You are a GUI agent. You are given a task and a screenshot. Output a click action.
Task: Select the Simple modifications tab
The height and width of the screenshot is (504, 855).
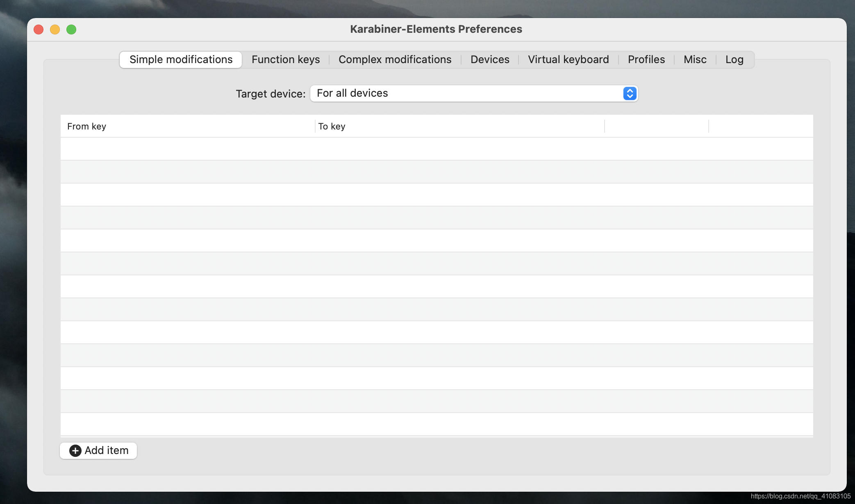coord(181,60)
